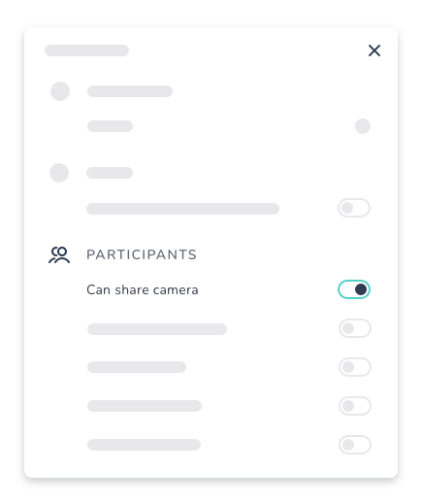Click the Can share camera label

pyautogui.click(x=143, y=289)
